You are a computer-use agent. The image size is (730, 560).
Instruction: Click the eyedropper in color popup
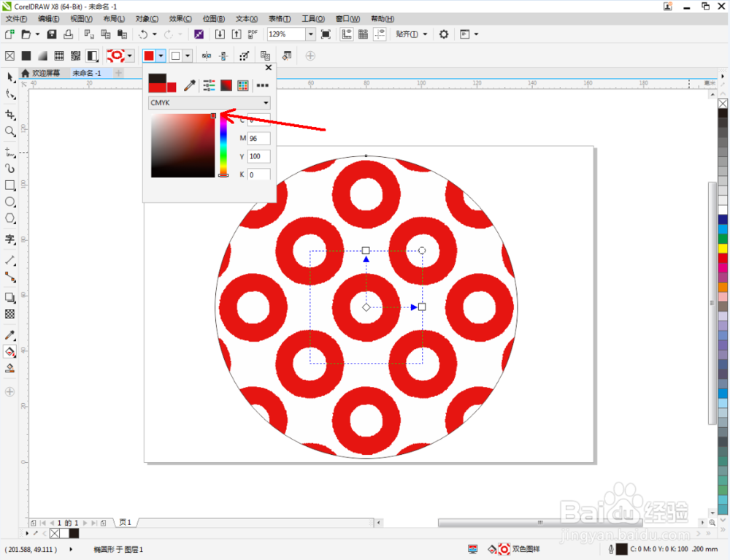click(x=190, y=85)
